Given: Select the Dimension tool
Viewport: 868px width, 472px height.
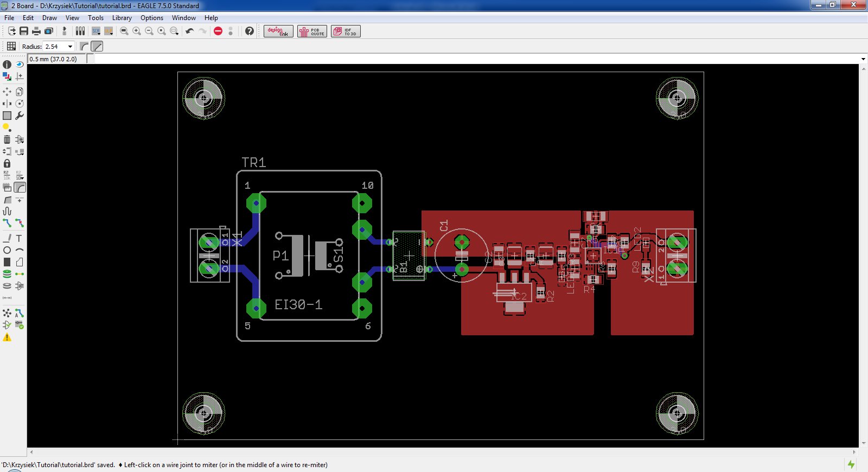Looking at the screenshot, I should (x=7, y=298).
